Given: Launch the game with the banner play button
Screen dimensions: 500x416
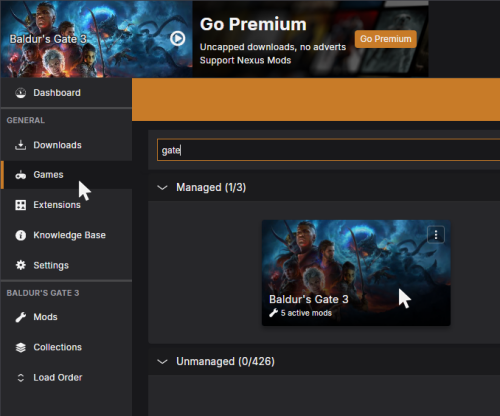Looking at the screenshot, I should (x=177, y=39).
